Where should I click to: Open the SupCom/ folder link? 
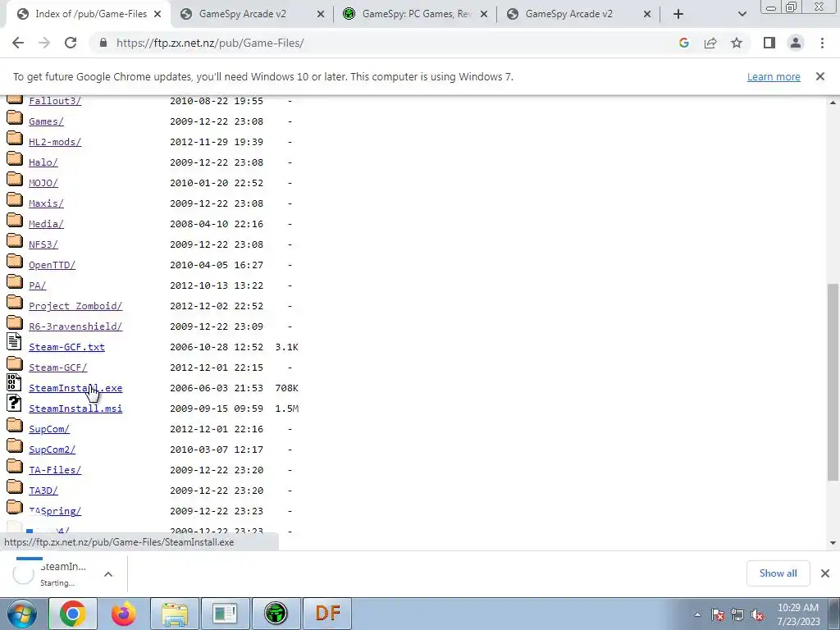(x=49, y=429)
